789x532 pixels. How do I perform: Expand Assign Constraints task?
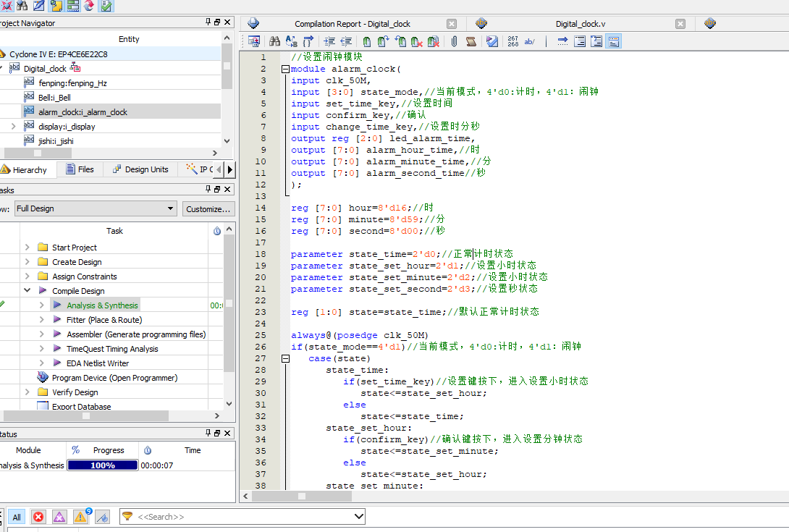28,276
